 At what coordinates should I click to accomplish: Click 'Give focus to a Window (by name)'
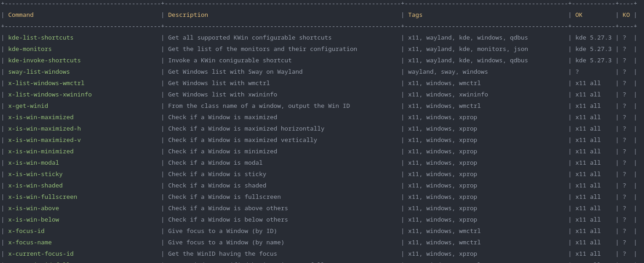[226, 243]
